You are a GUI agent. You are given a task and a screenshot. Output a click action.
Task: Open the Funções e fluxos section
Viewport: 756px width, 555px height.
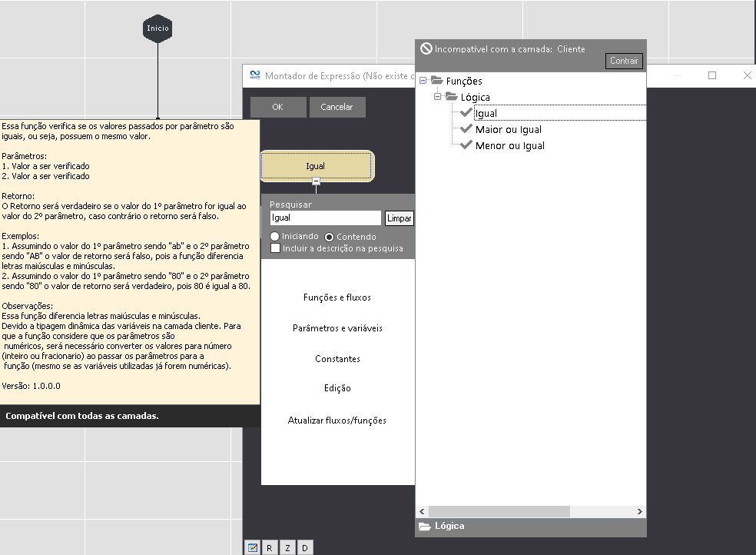[337, 297]
